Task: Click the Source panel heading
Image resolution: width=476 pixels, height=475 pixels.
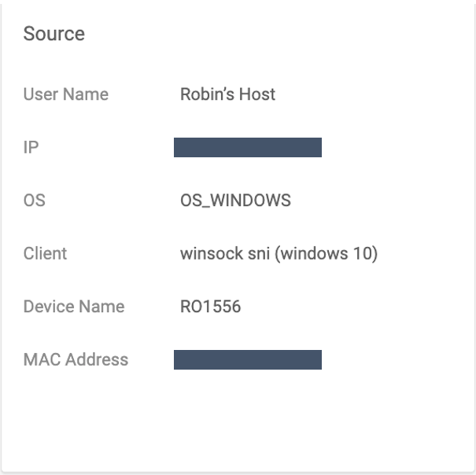Action: click(x=54, y=34)
